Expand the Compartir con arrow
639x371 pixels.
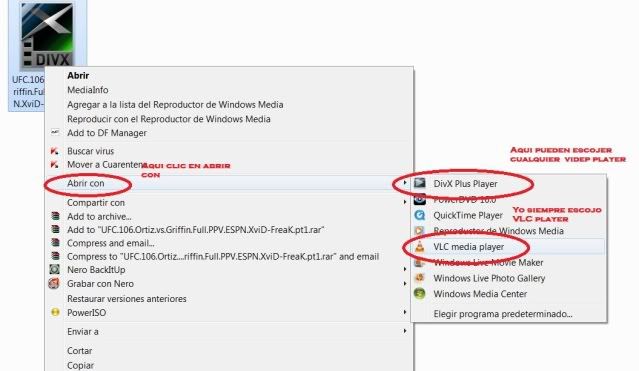405,202
